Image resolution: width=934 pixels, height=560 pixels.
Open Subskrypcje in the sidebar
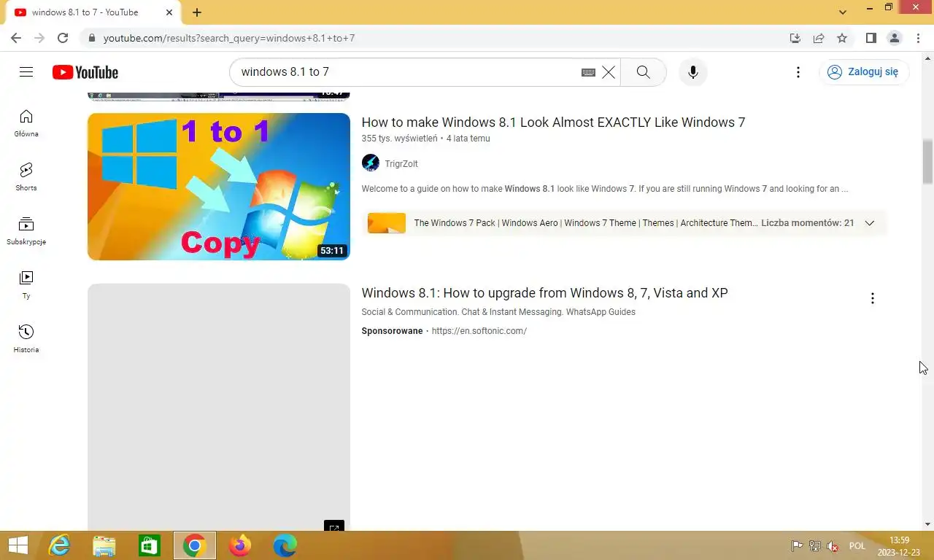click(26, 231)
